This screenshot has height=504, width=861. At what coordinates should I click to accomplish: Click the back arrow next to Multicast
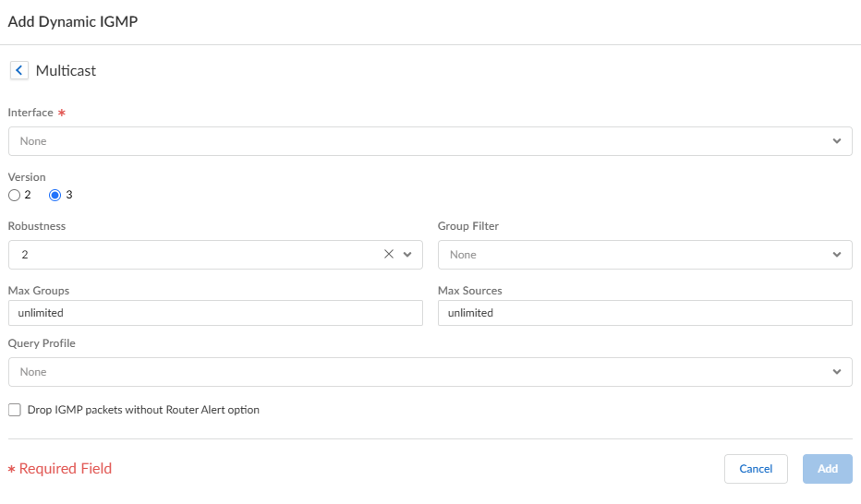click(x=18, y=70)
